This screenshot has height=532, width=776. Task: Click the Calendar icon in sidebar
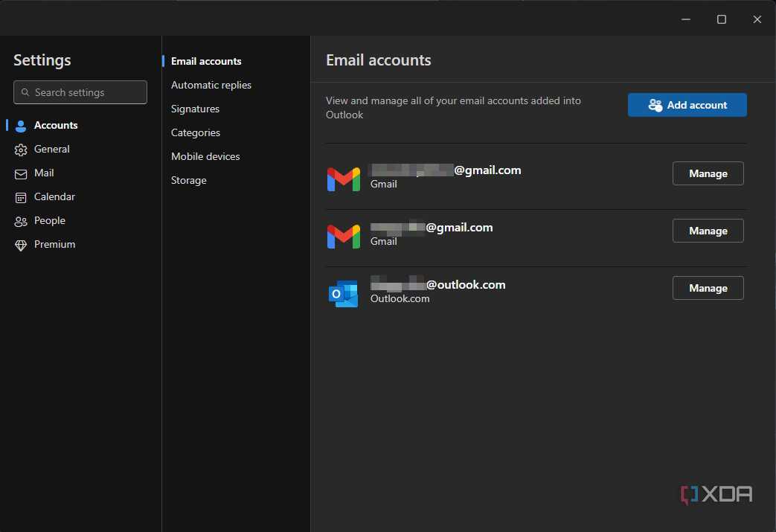point(21,198)
